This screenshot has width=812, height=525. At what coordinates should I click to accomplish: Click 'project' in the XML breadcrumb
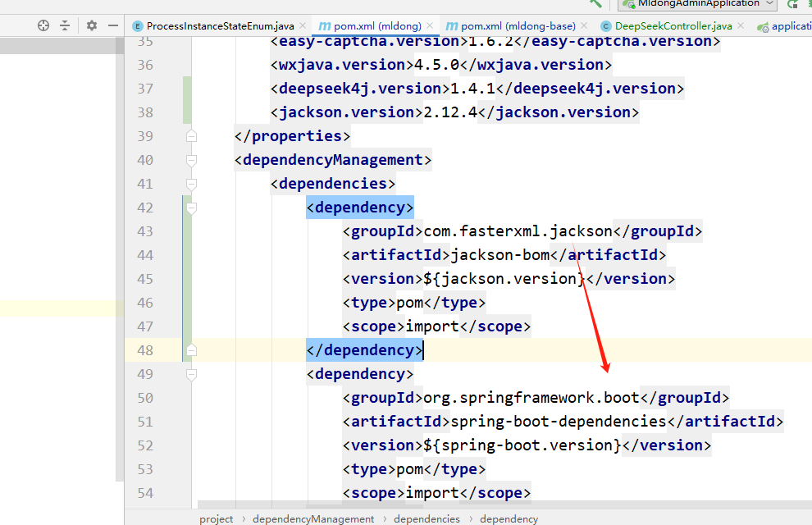click(216, 518)
